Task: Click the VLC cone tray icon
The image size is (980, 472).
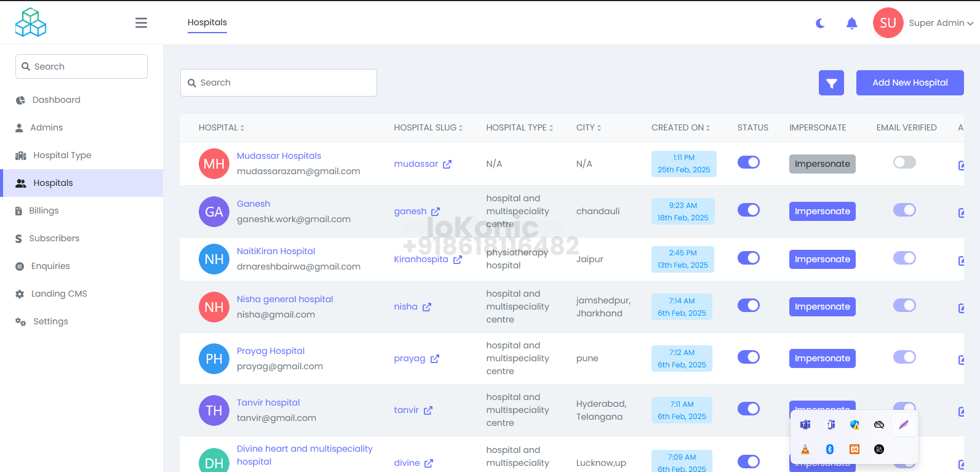Action: click(x=805, y=449)
